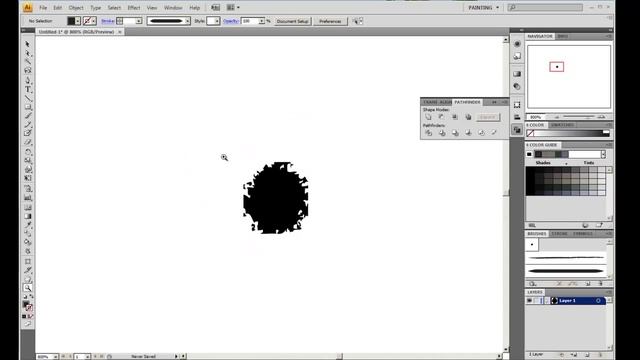Screen dimensions: 640x360
Task: Open the File menu
Action: (x=43, y=7)
